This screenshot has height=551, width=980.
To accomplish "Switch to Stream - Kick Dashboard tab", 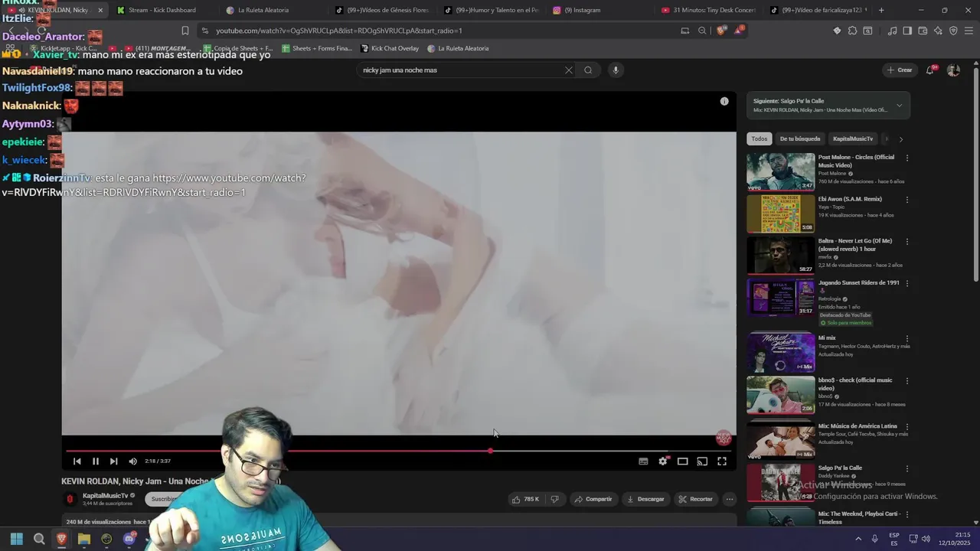I will (162, 10).
